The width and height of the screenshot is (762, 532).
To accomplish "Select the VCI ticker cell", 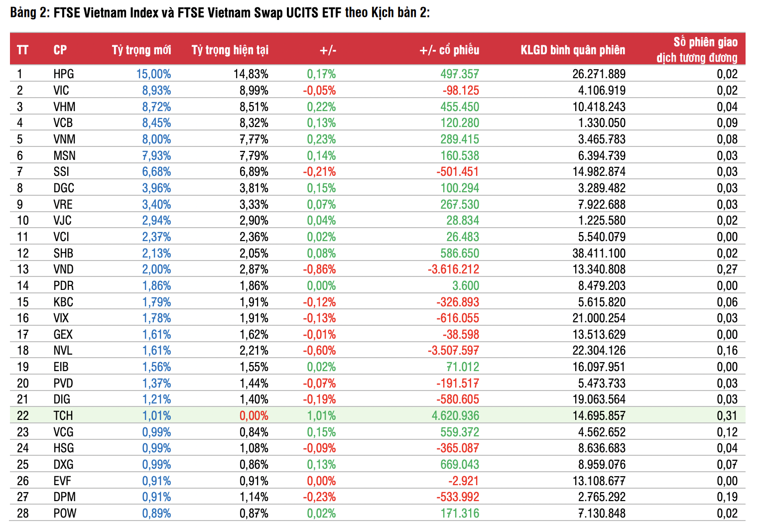I will [x=61, y=237].
